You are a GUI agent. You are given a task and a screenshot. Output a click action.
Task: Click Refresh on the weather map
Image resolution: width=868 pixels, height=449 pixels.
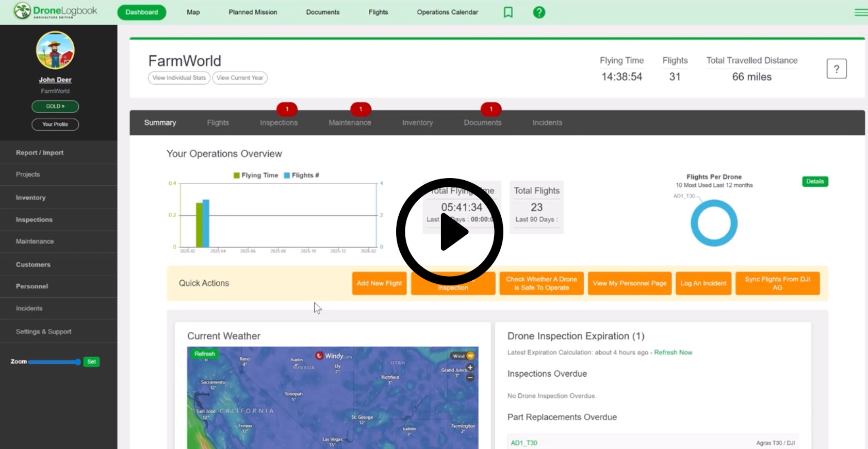205,354
